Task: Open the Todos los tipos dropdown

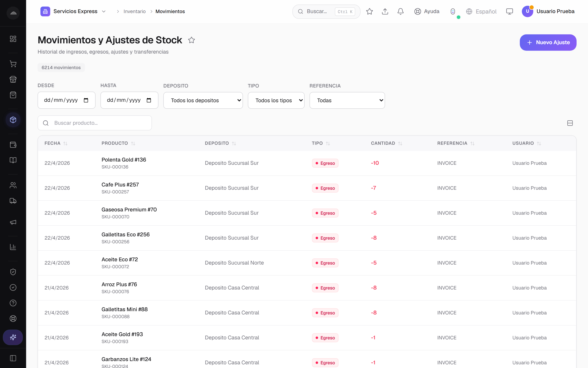Action: [x=276, y=100]
